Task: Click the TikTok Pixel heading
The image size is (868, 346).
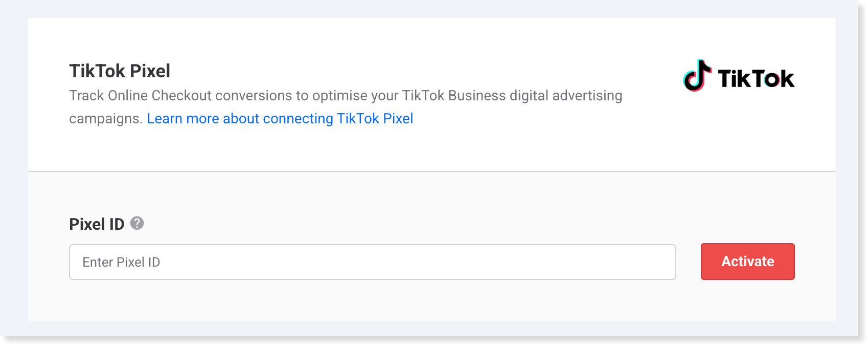Action: (x=120, y=71)
